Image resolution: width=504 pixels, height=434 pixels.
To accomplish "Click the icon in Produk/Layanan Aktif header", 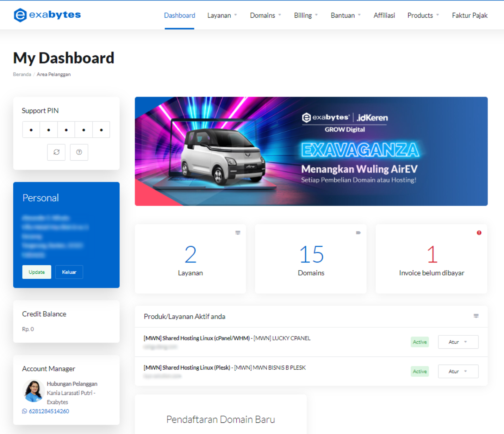I will (x=476, y=316).
